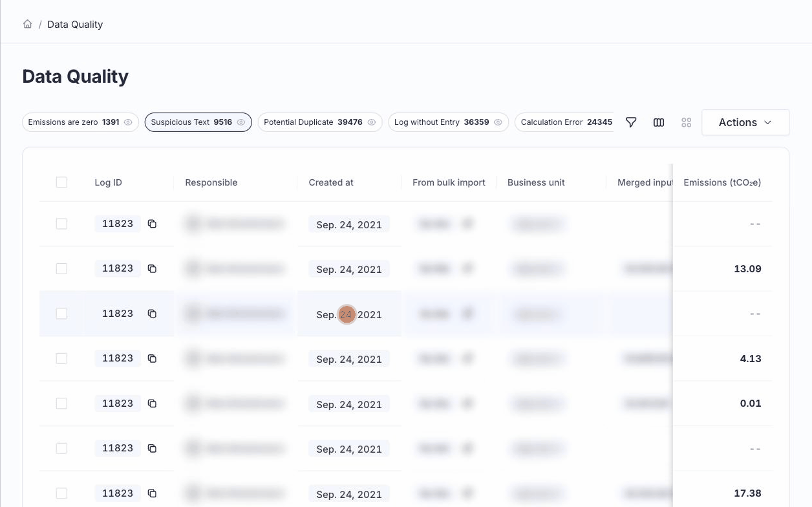Open the filter funnel icon
Image resolution: width=812 pixels, height=507 pixels.
point(631,122)
